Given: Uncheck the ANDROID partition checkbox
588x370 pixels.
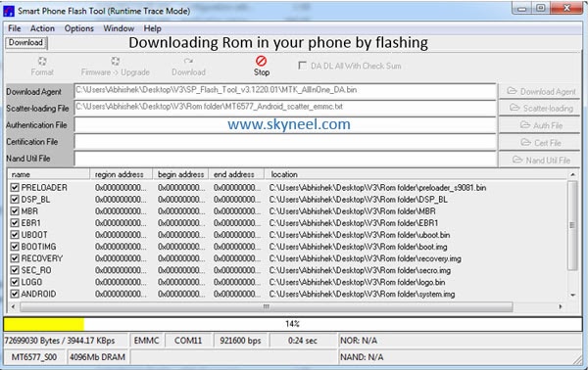Looking at the screenshot, I should pos(15,294).
